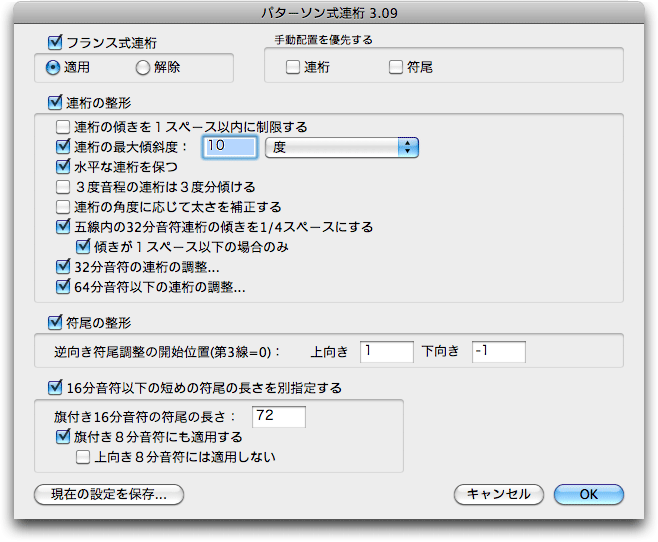The height and width of the screenshot is (542, 658).
Task: Open the 度 unit dropdown
Action: click(x=342, y=147)
